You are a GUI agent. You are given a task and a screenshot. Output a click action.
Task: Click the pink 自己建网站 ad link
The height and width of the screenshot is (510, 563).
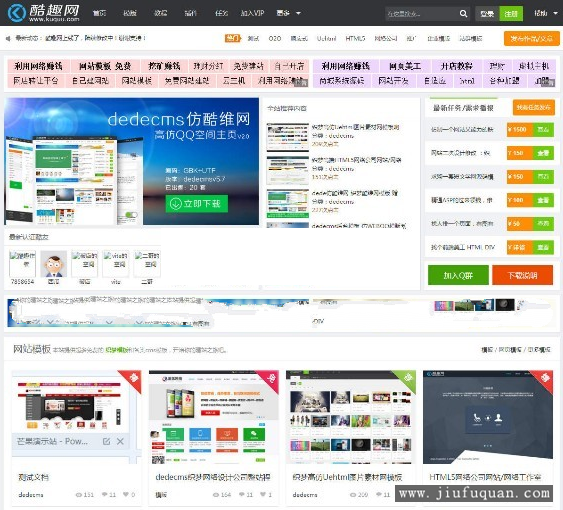90,80
